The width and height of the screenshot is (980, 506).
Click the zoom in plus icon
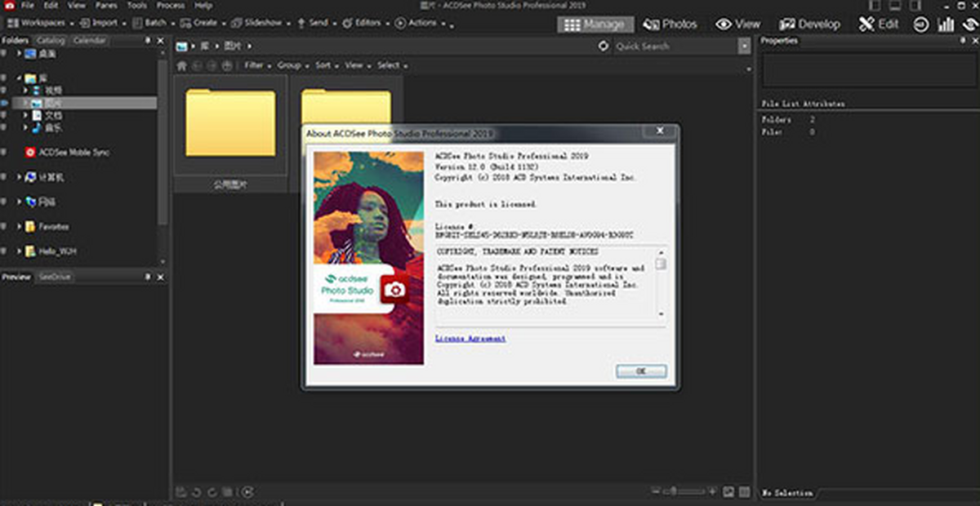pyautogui.click(x=713, y=492)
